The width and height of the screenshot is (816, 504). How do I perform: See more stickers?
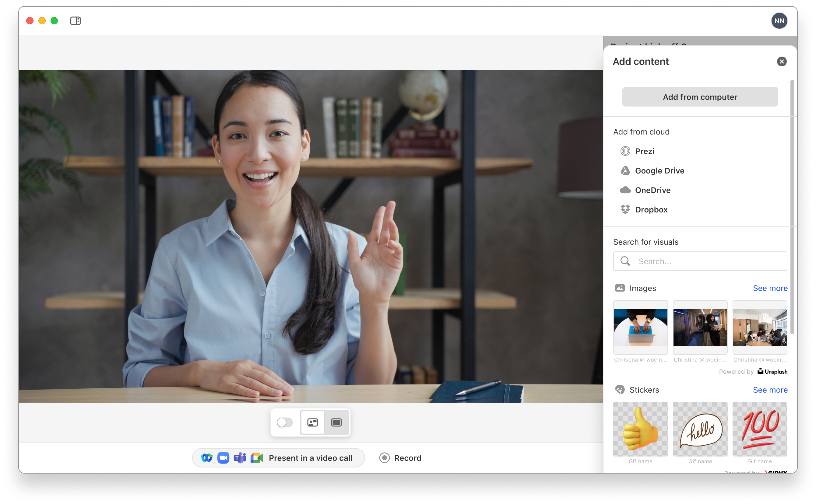tap(770, 390)
